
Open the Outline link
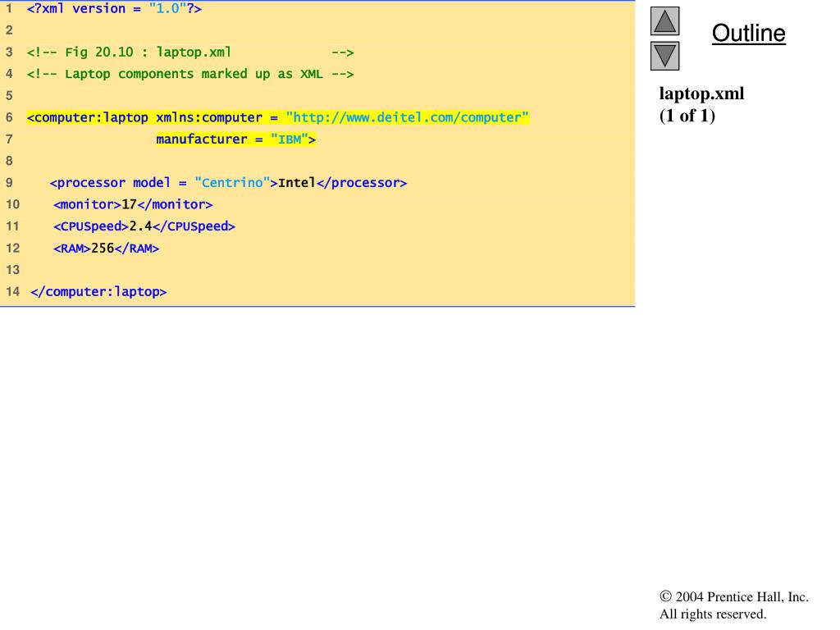[x=748, y=33]
